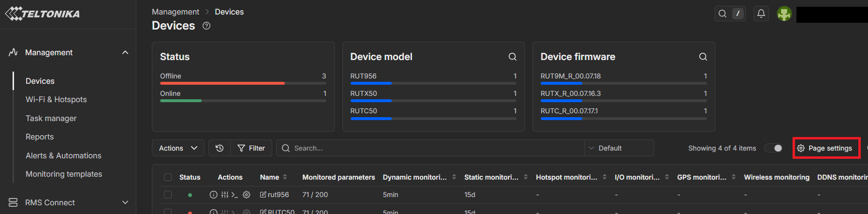Expand the Default view dropdown
868x214 pixels.
[619, 148]
